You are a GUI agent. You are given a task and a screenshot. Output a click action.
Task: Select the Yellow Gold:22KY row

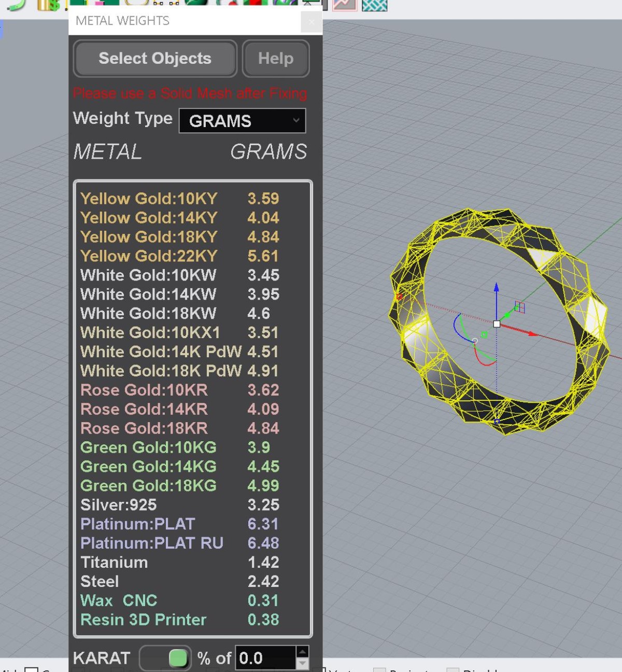coord(180,256)
